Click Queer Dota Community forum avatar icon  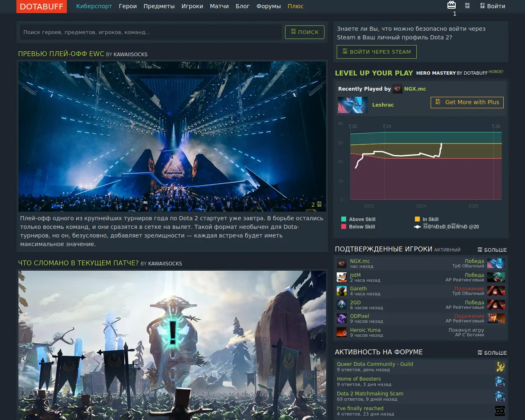500,367
